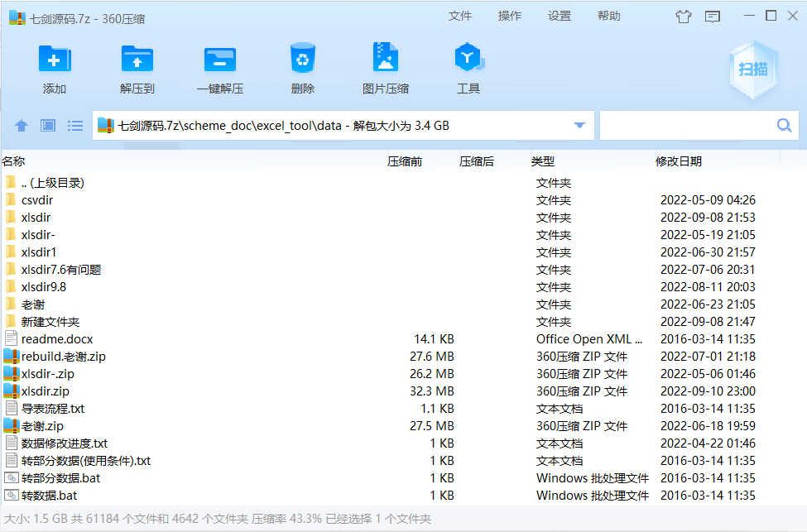Click the folder icon of xlsdir9.8
Viewport: 807px width, 532px height.
10,286
